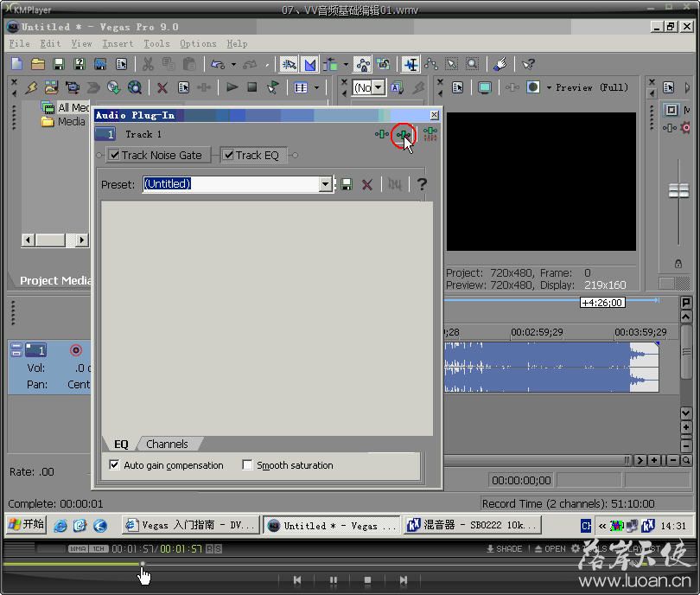Switch to the Channels tab
Image resolution: width=700 pixels, height=595 pixels.
168,444
